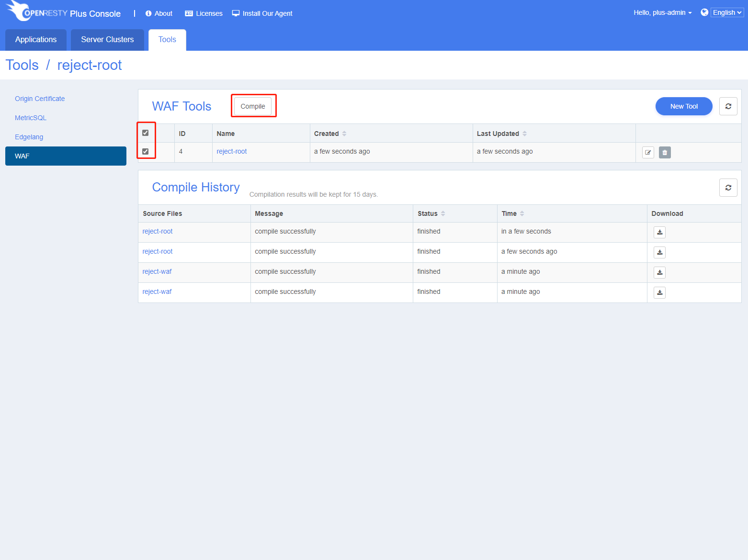Download the 'a few seconds ago' compile result

coord(659,252)
